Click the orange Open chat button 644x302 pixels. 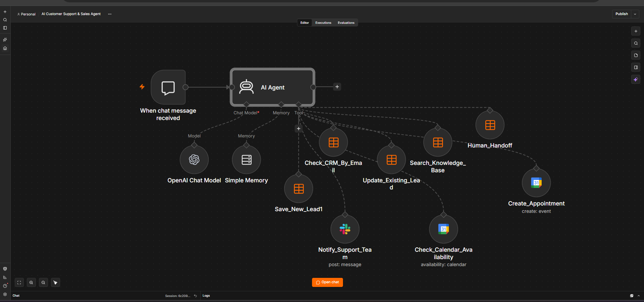[327, 282]
